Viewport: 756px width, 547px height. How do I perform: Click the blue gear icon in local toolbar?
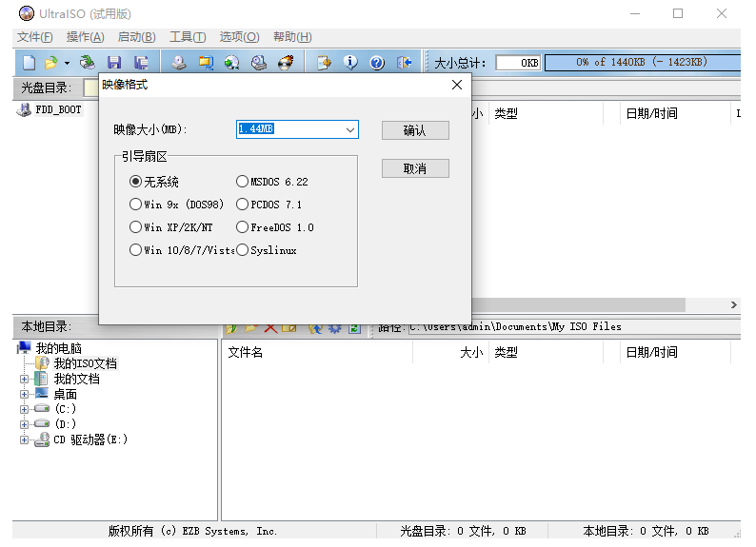[334, 328]
